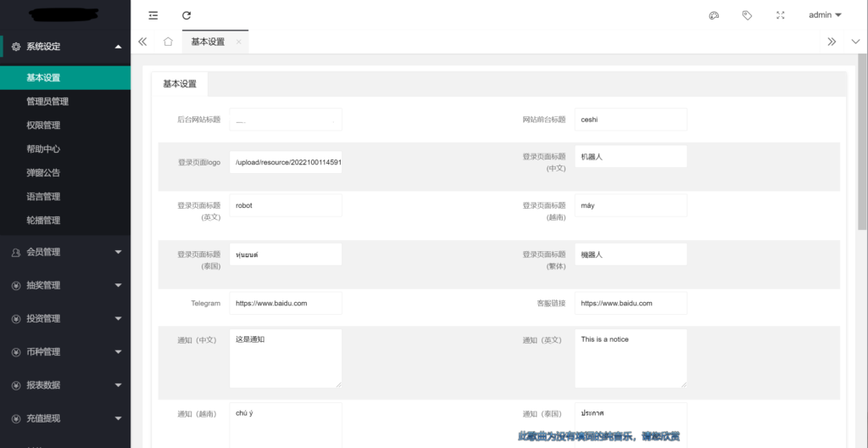Open the theme palette icon
The image size is (868, 448).
tap(714, 15)
